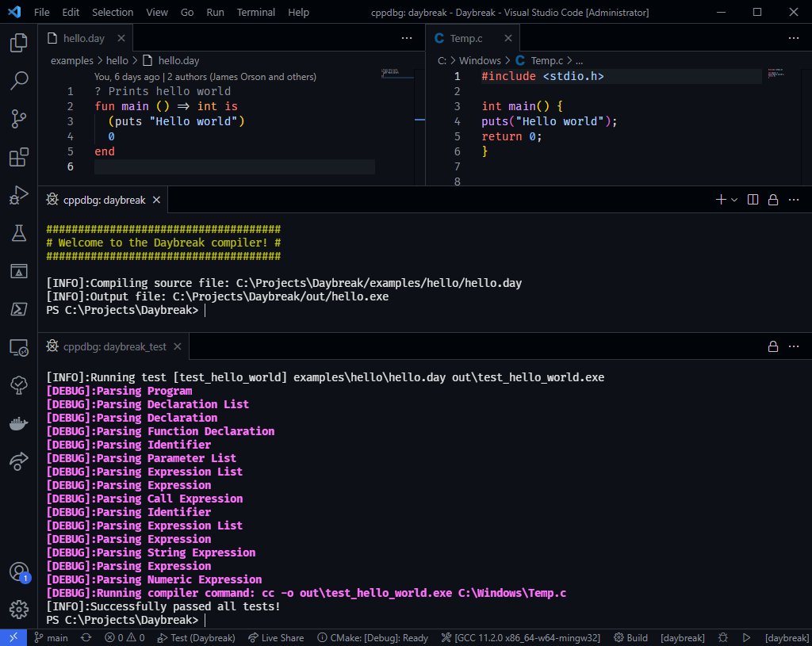Viewport: 812px width, 646px height.
Task: Click the main branch in status bar
Action: 52,638
